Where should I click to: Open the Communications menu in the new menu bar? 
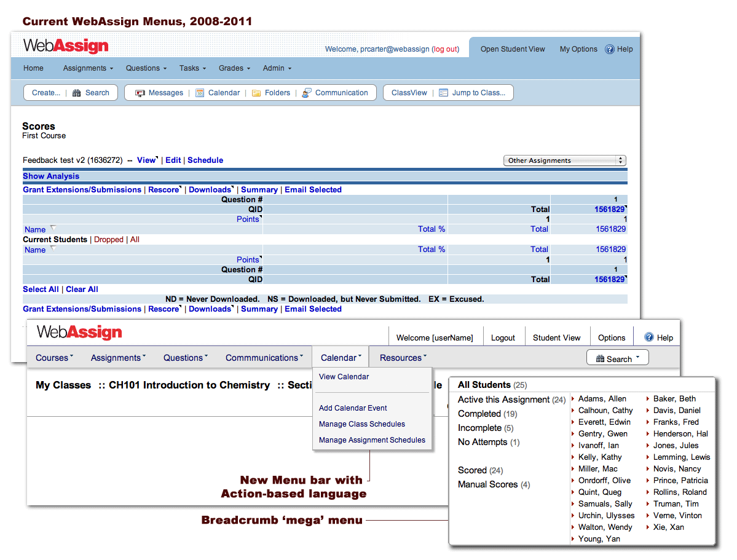click(x=265, y=358)
